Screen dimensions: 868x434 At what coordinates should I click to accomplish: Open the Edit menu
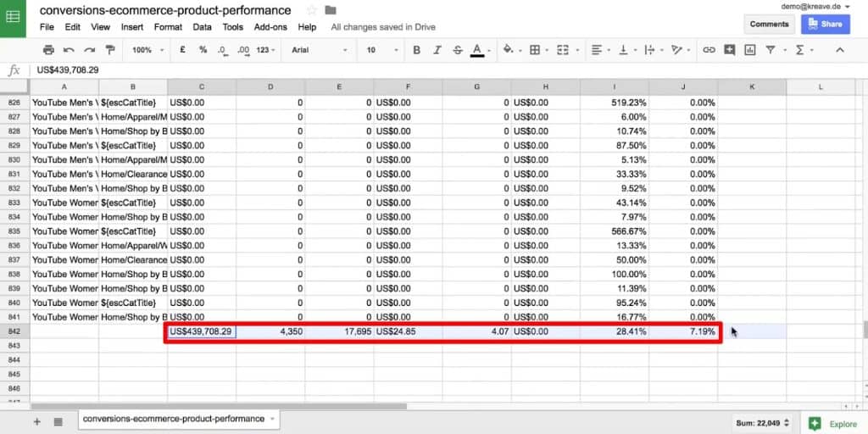click(x=73, y=27)
